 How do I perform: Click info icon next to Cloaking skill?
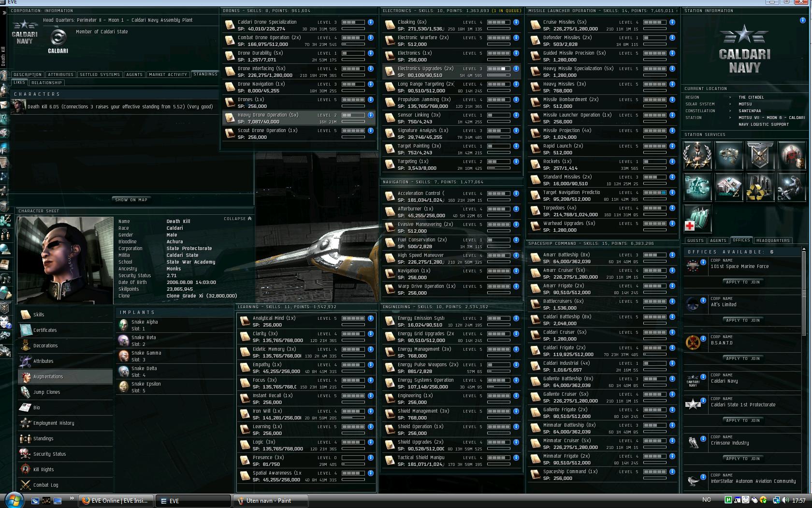pos(516,22)
